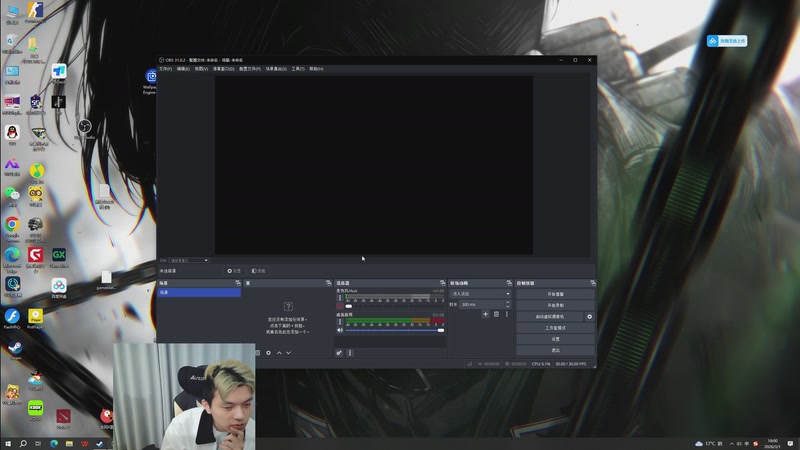
Task: Open Microsoft Edge desktop shortcut
Action: point(12,259)
